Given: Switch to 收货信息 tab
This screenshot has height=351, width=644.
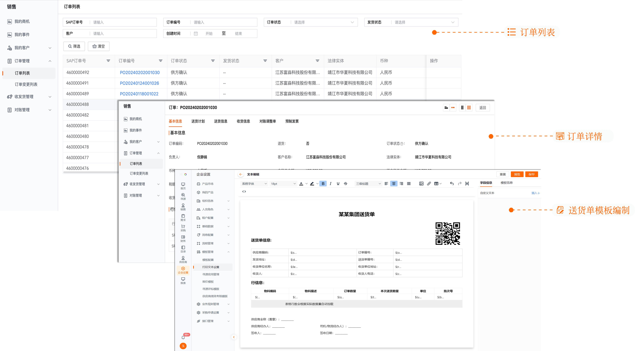Looking at the screenshot, I should [x=243, y=121].
